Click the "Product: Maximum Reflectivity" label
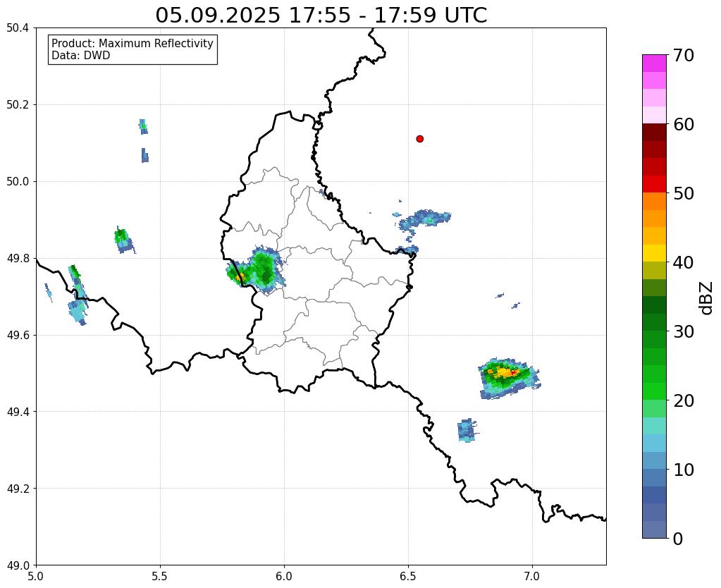Image resolution: width=721 pixels, height=588 pixels. click(133, 44)
